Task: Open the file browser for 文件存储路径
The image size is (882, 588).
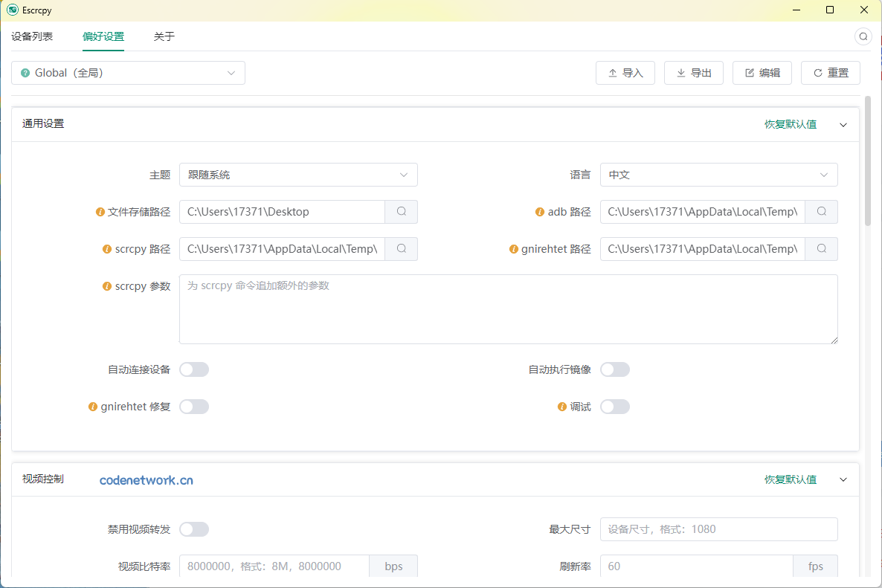Action: (x=401, y=211)
